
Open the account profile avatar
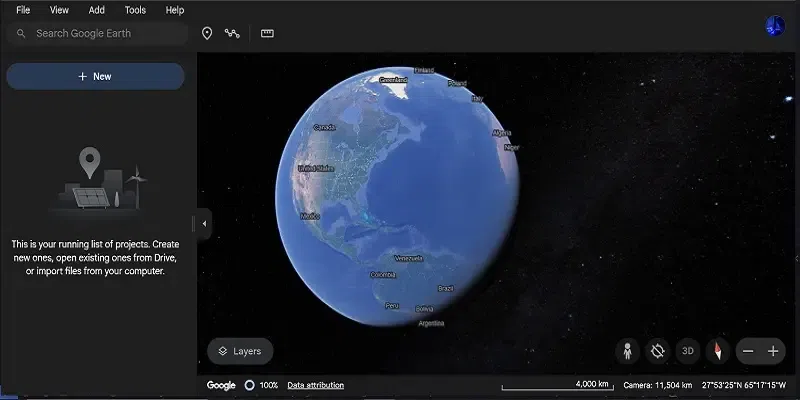pos(775,26)
